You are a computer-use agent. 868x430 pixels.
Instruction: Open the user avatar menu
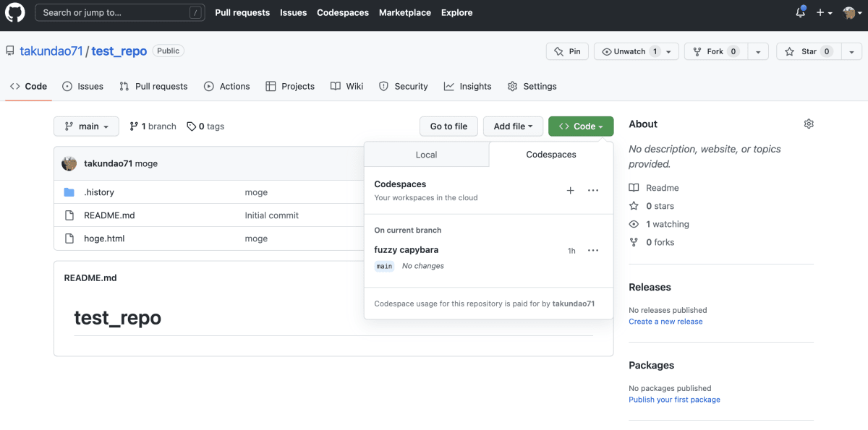pyautogui.click(x=852, y=12)
